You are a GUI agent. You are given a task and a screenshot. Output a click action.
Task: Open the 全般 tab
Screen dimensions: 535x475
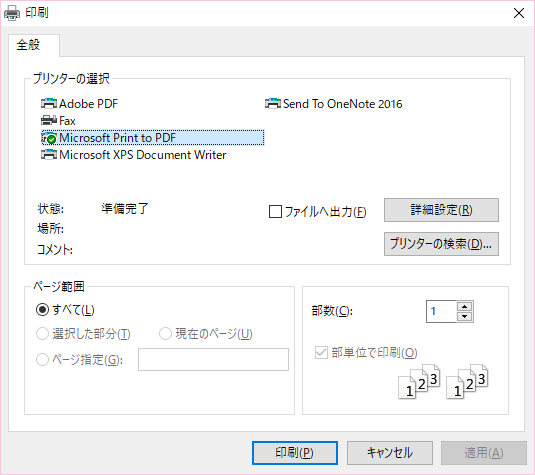[x=34, y=45]
